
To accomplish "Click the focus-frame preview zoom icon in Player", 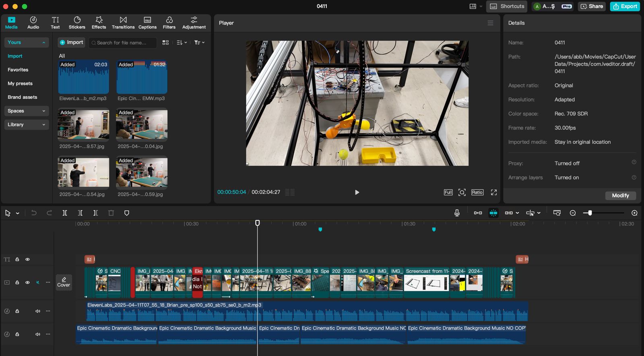I will pos(462,192).
